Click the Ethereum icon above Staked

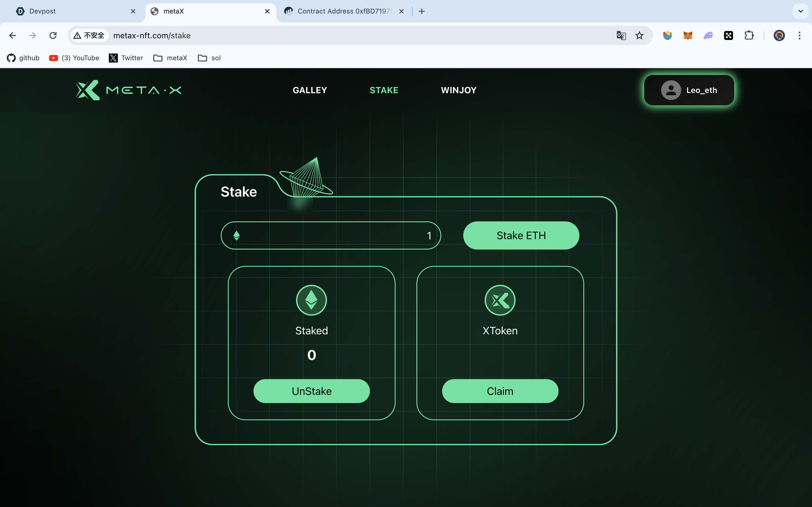tap(311, 300)
